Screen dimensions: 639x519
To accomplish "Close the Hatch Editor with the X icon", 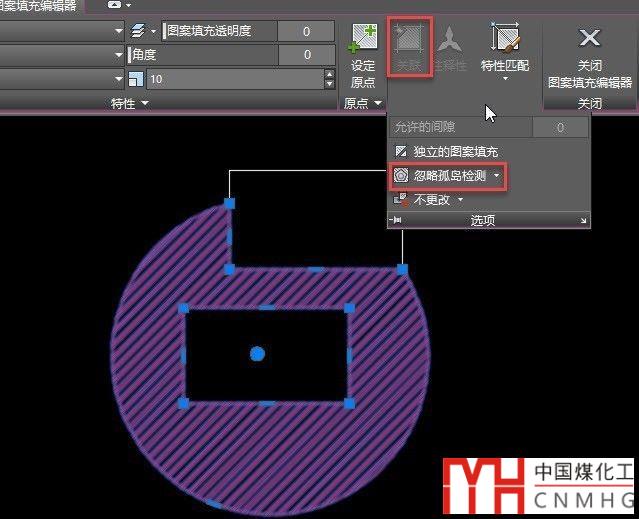I will 590,38.
